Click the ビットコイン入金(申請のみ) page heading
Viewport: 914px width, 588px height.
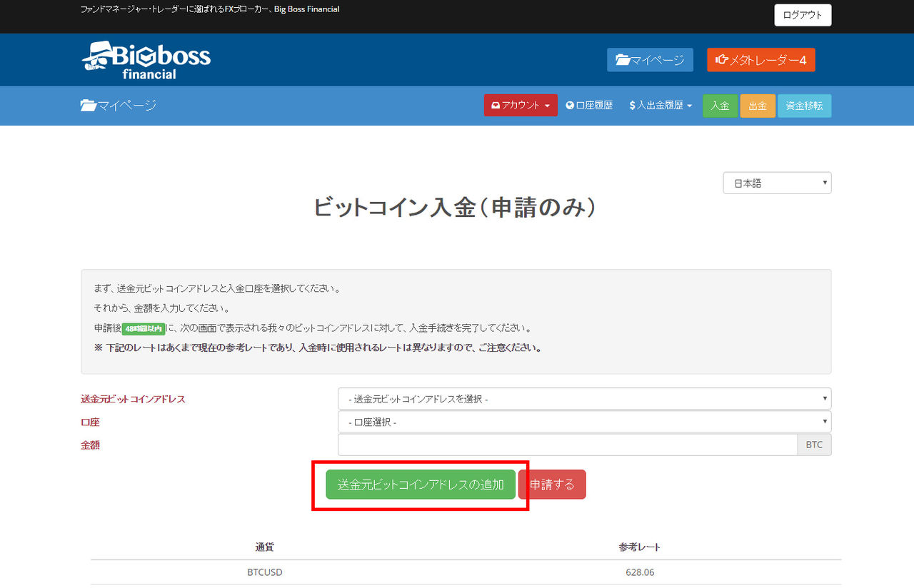[x=456, y=207]
